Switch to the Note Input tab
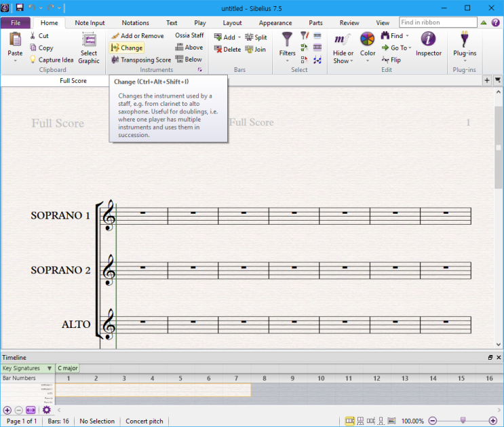Viewport: 504px width, 427px height. point(90,23)
